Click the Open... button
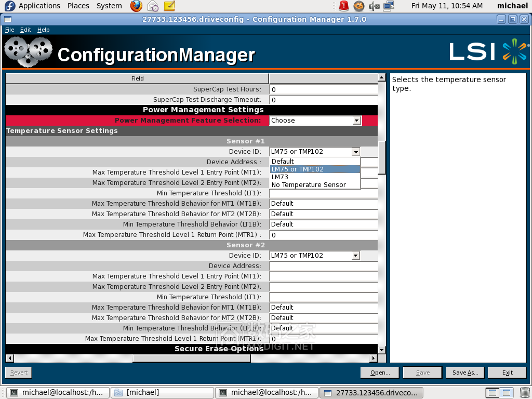Viewport: 532px width, 399px height. click(380, 373)
